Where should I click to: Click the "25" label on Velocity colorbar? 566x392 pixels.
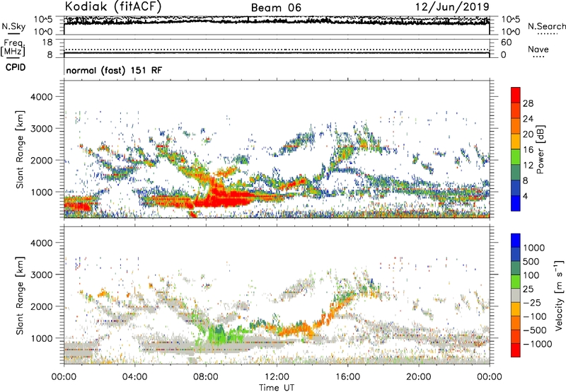click(528, 289)
